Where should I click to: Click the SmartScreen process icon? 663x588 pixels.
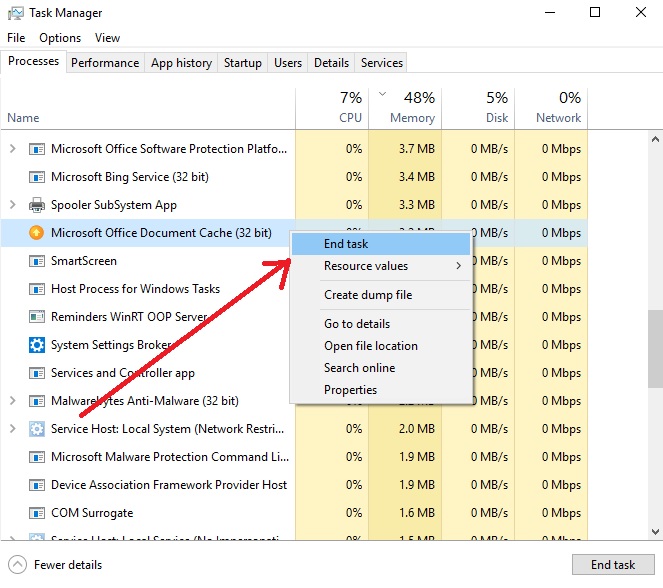37,261
